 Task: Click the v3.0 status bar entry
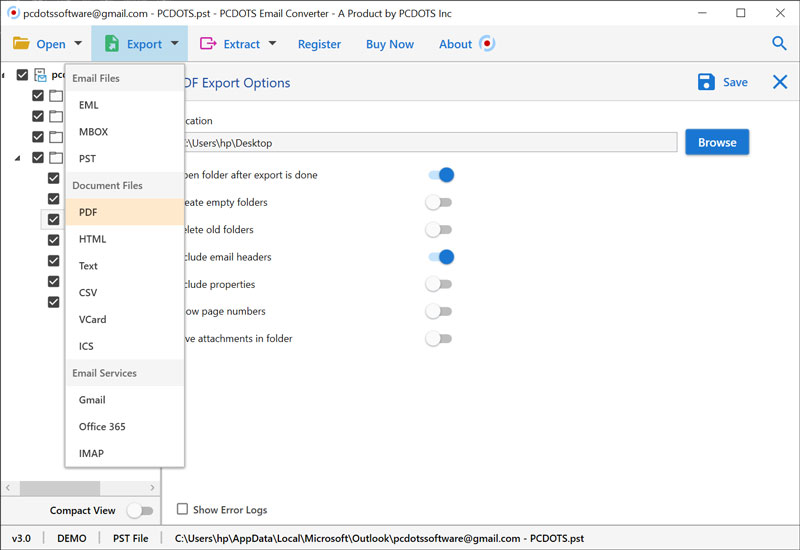pyautogui.click(x=21, y=538)
